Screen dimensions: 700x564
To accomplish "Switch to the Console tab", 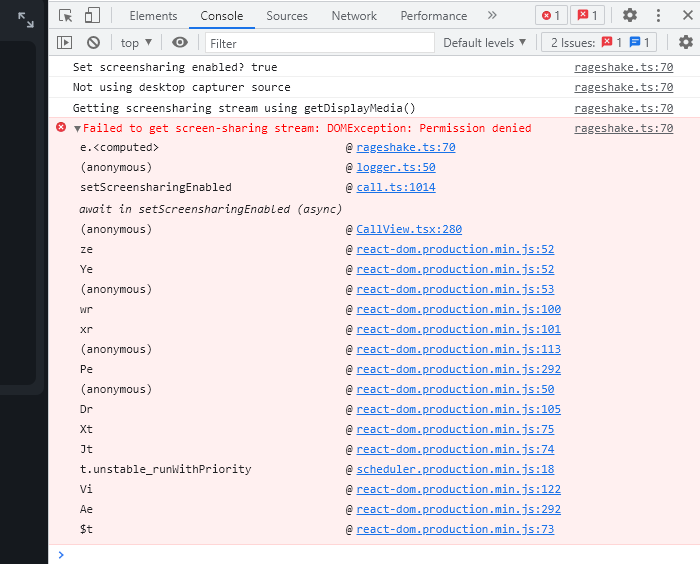I will click(221, 16).
